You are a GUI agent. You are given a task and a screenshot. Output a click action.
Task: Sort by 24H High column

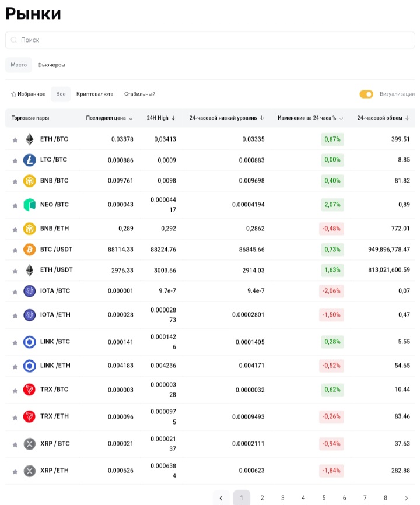click(x=161, y=118)
